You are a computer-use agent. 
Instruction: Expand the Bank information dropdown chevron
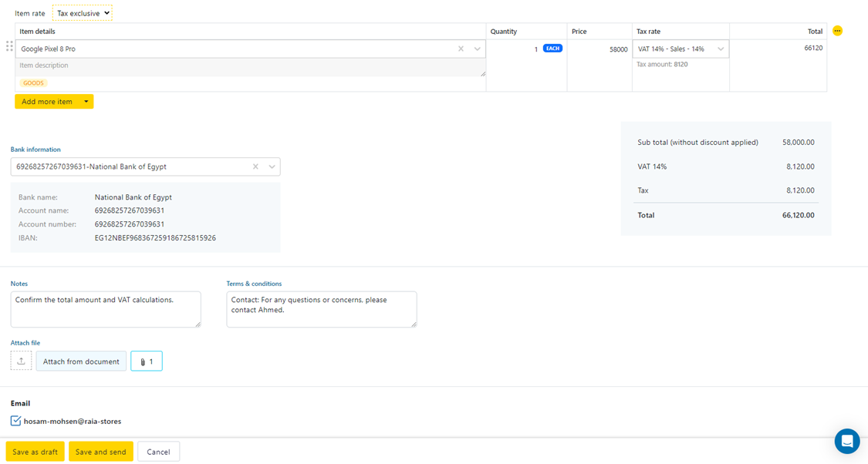(x=272, y=166)
